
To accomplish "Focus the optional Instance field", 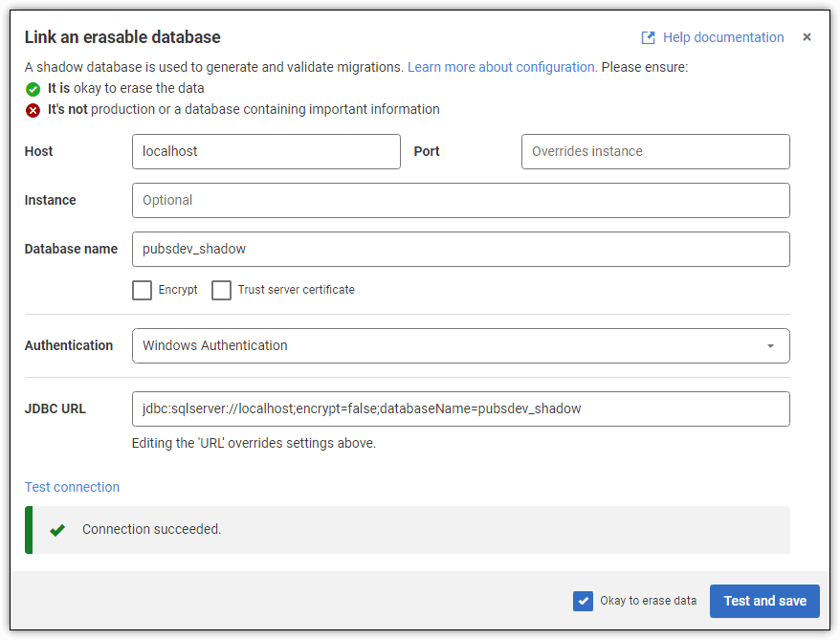I will click(459, 200).
